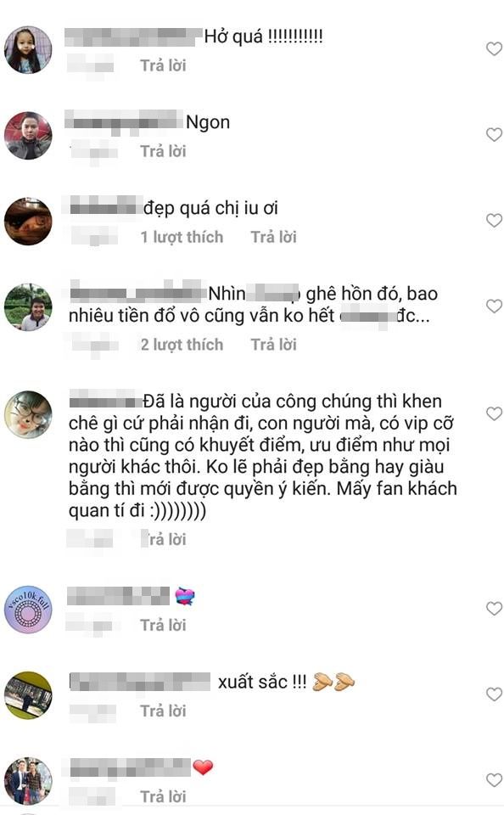This screenshot has width=504, height=815.
Task: Open the vsco10k.full profile avatar
Action: [28, 610]
